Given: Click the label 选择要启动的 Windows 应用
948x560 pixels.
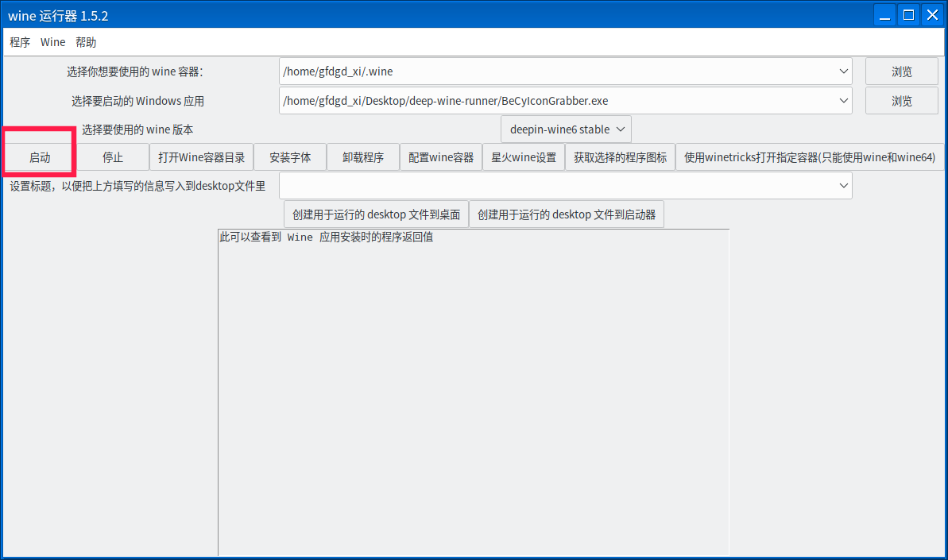Looking at the screenshot, I should click(137, 101).
